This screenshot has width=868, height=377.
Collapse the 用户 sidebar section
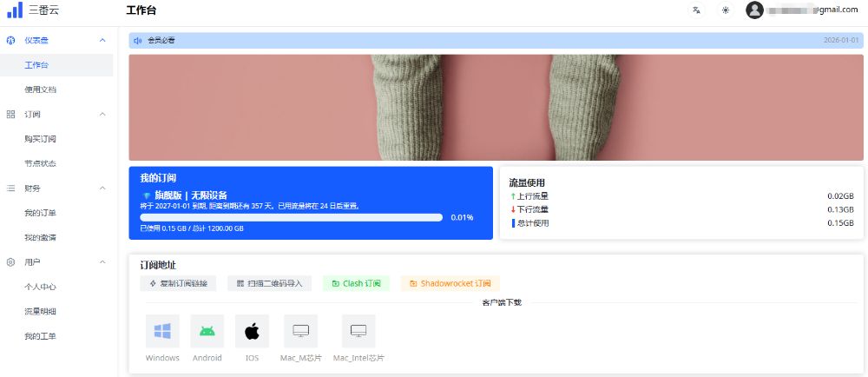click(x=102, y=261)
